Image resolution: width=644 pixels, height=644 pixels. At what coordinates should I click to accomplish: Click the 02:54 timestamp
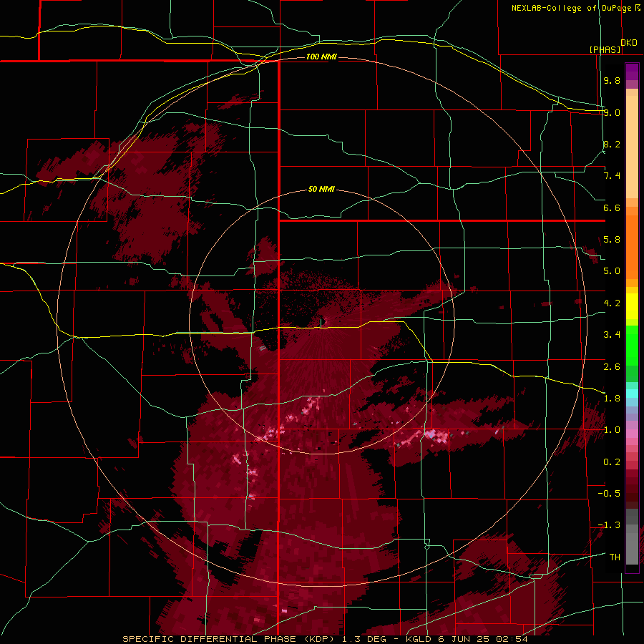[x=512, y=639]
